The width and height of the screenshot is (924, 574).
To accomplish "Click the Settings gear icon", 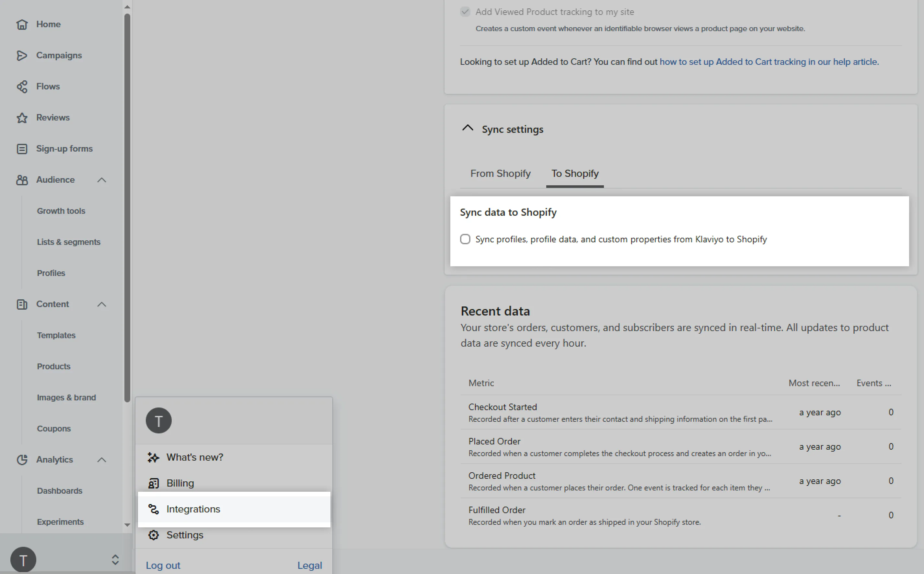I will (x=153, y=535).
